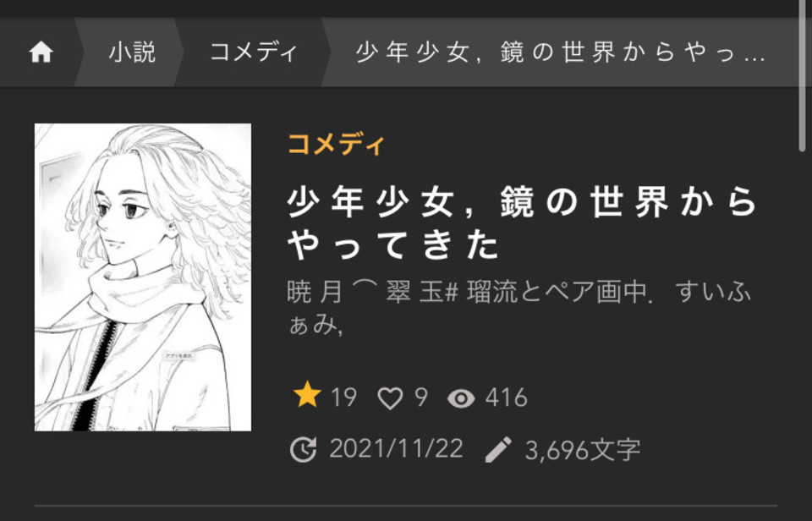The image size is (812, 521).
Task: Open the orange コメディ genre link
Action: (x=336, y=144)
